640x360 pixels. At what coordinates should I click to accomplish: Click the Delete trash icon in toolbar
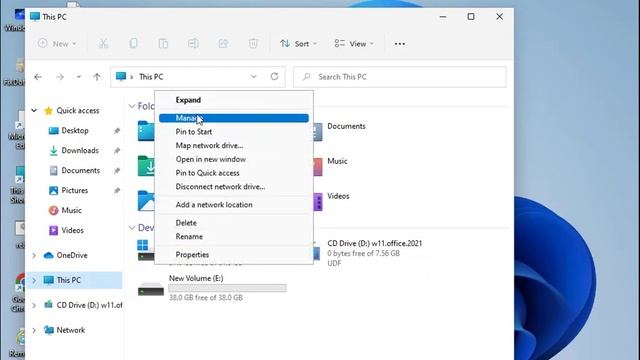pos(253,43)
